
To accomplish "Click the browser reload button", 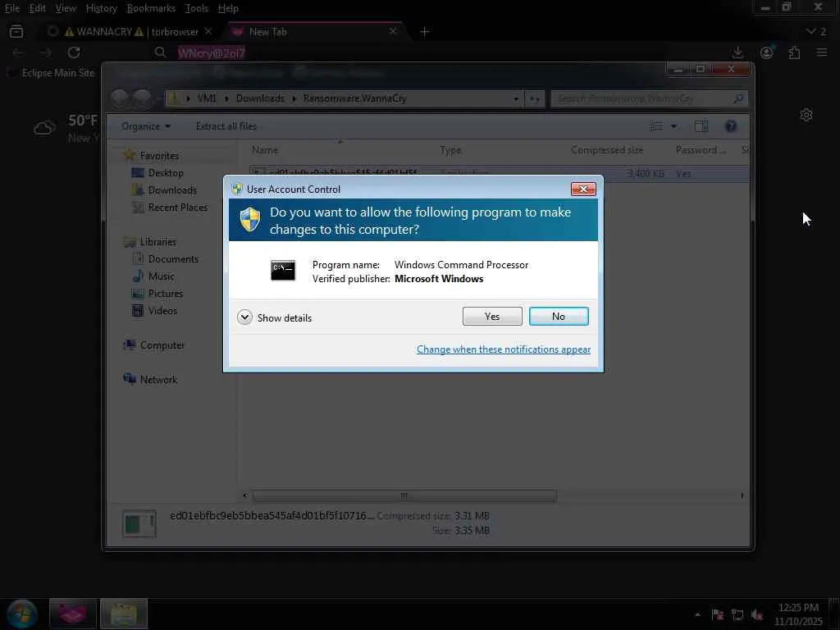I will pyautogui.click(x=74, y=52).
